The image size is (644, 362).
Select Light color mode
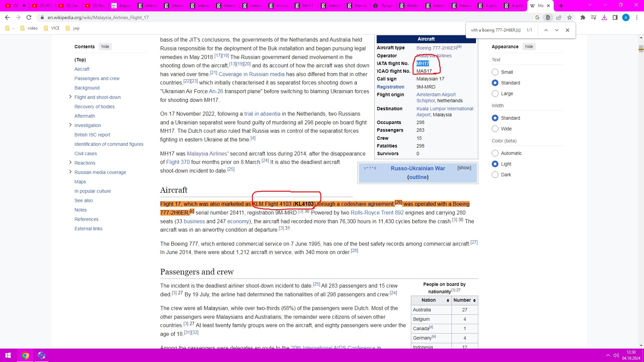495,164
